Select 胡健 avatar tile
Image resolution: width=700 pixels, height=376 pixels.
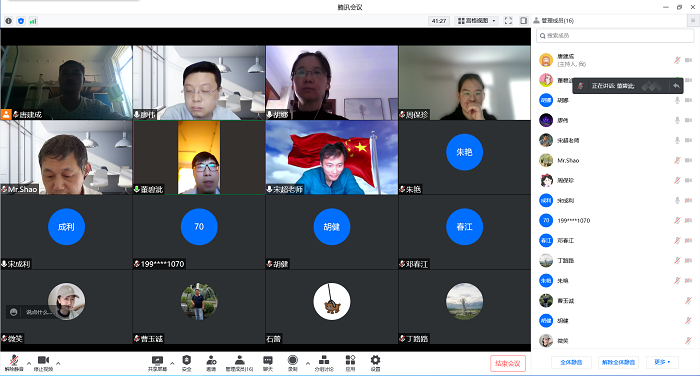[332, 232]
